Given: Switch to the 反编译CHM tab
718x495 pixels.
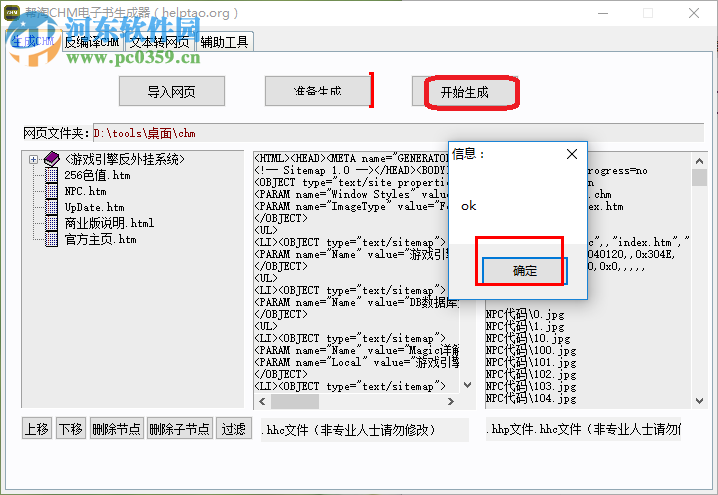Looking at the screenshot, I should coord(92,42).
